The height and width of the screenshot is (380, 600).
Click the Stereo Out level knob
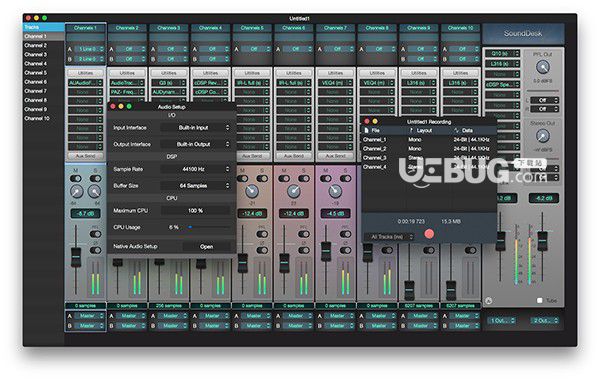543,136
